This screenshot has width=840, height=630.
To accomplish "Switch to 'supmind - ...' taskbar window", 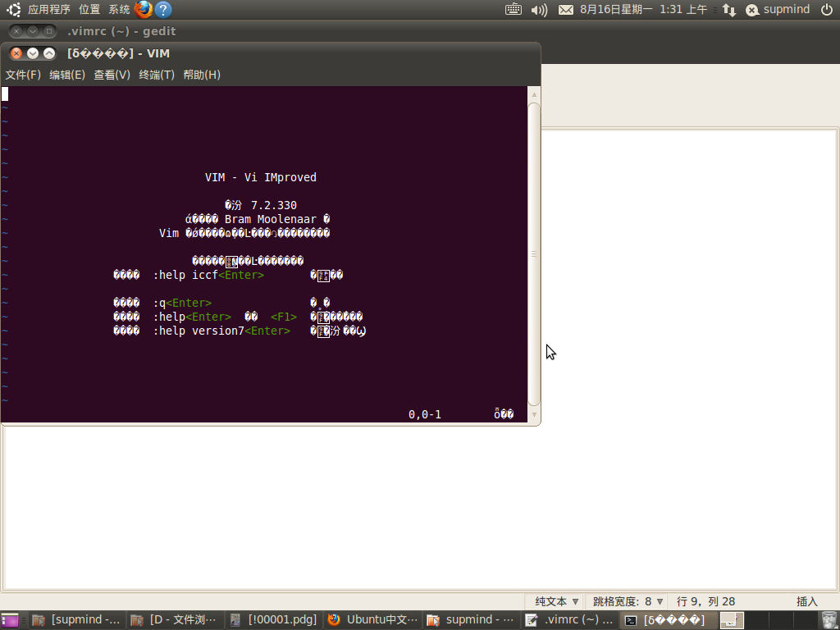I will [472, 620].
